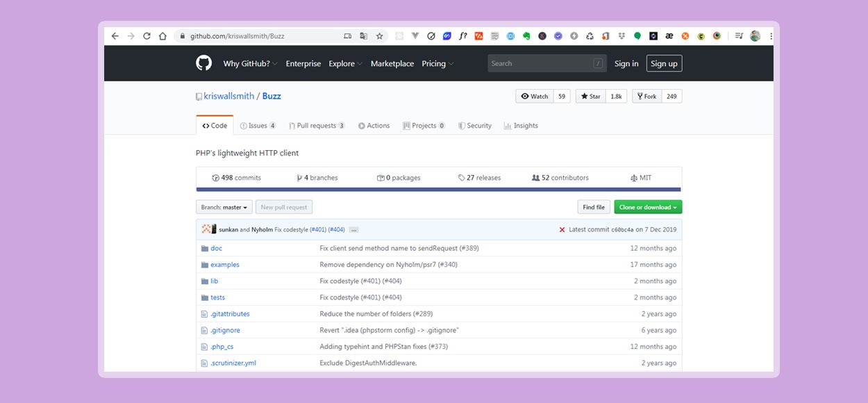The image size is (868, 403).
Task: Expand the Explore menu
Action: click(346, 63)
